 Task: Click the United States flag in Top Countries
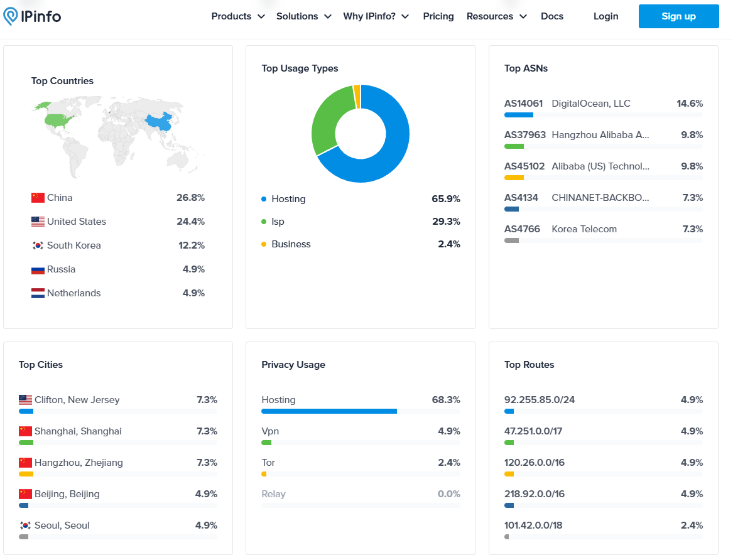click(38, 222)
